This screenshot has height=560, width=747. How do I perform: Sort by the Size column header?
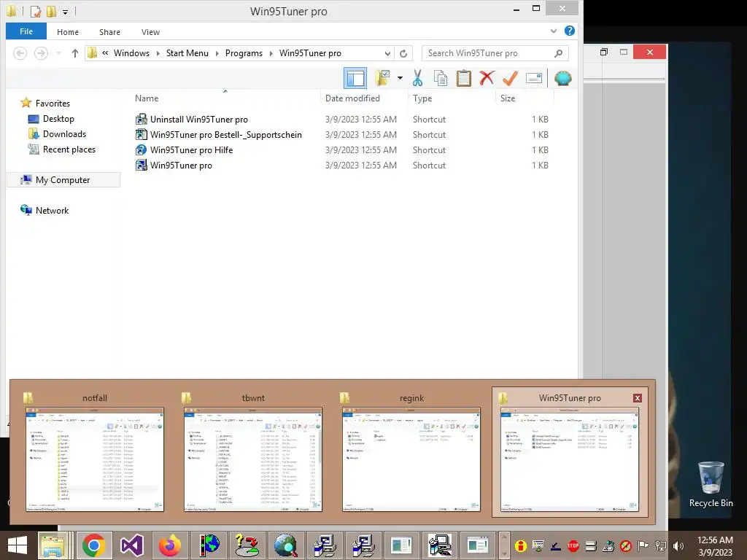tap(508, 98)
